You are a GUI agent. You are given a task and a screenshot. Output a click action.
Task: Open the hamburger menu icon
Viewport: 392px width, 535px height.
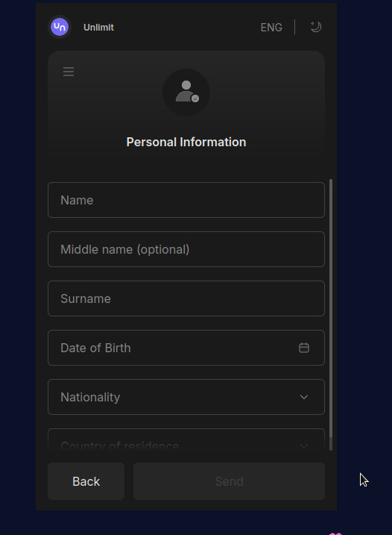pyautogui.click(x=69, y=72)
